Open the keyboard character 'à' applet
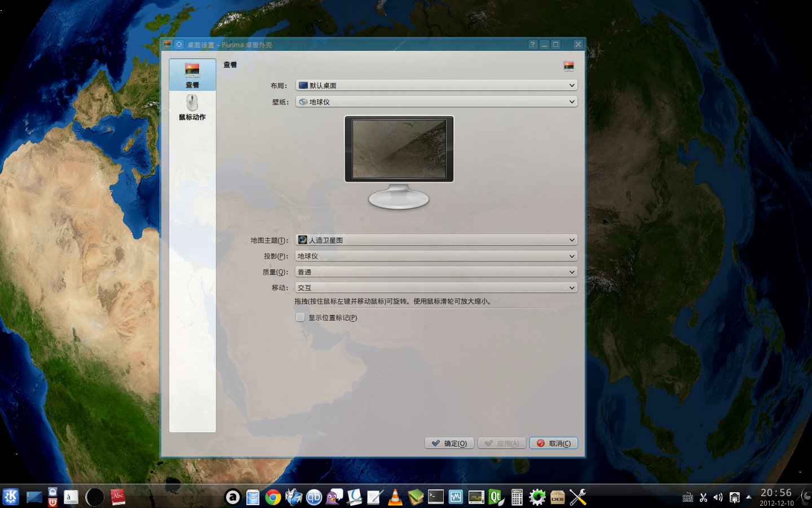 click(70, 497)
